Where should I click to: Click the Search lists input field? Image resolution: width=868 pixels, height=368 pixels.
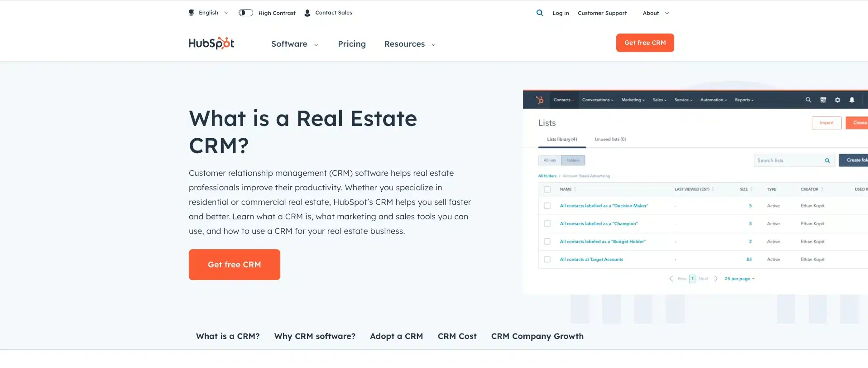(x=789, y=160)
